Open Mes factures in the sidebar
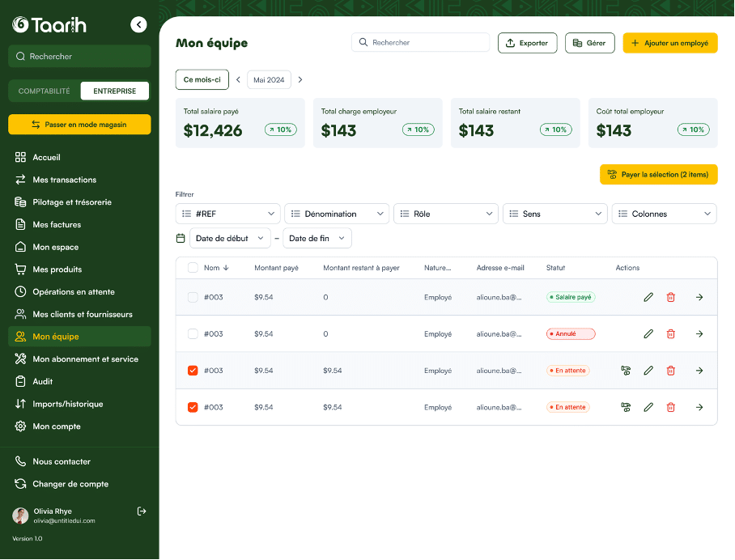Image resolution: width=735 pixels, height=560 pixels. click(57, 224)
